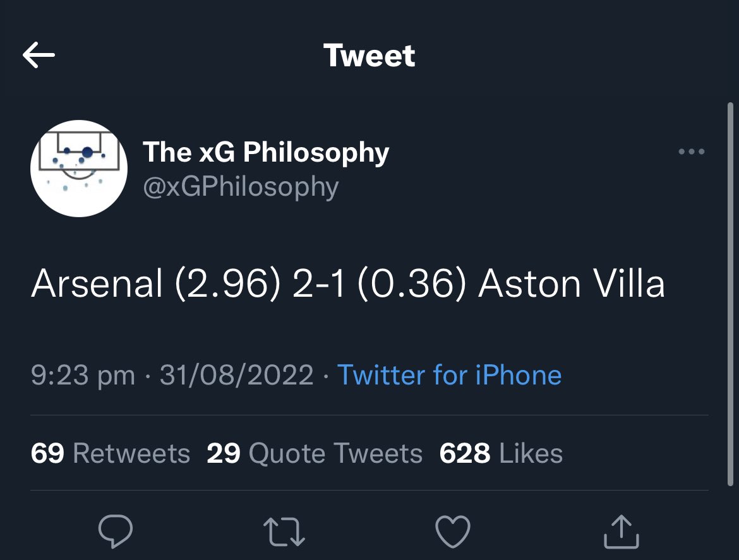Retweet using the arrows icon
Screen dimensions: 739x560
[x=284, y=531]
